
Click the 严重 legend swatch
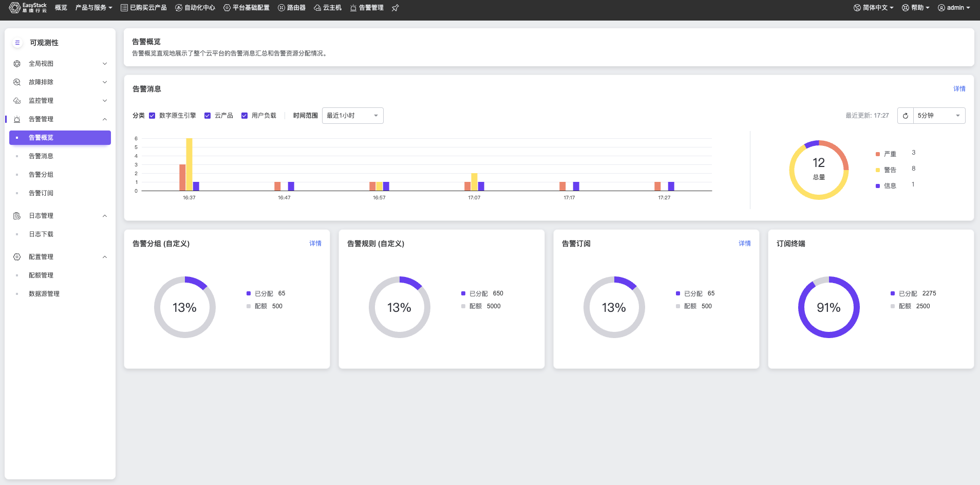[878, 154]
